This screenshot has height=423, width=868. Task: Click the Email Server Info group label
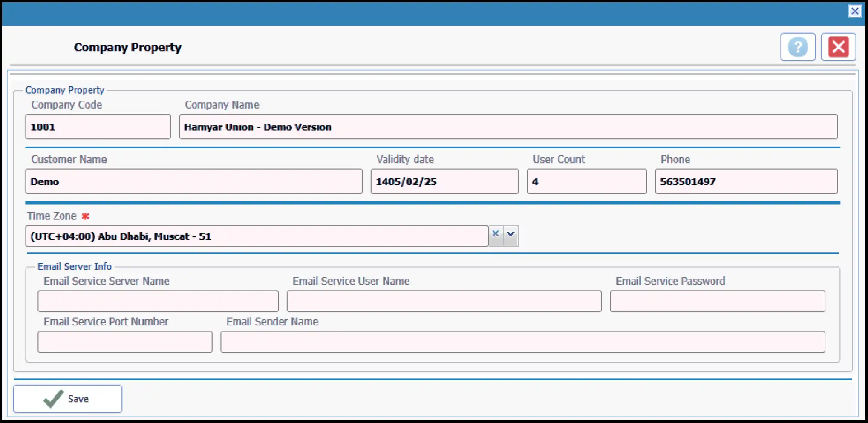(x=75, y=267)
